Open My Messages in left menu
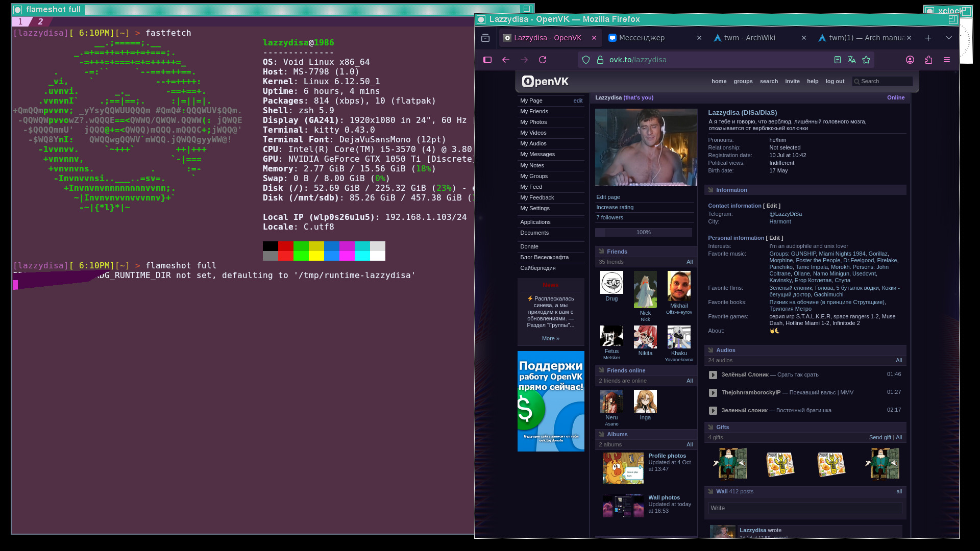The width and height of the screenshot is (980, 551). 537,154
